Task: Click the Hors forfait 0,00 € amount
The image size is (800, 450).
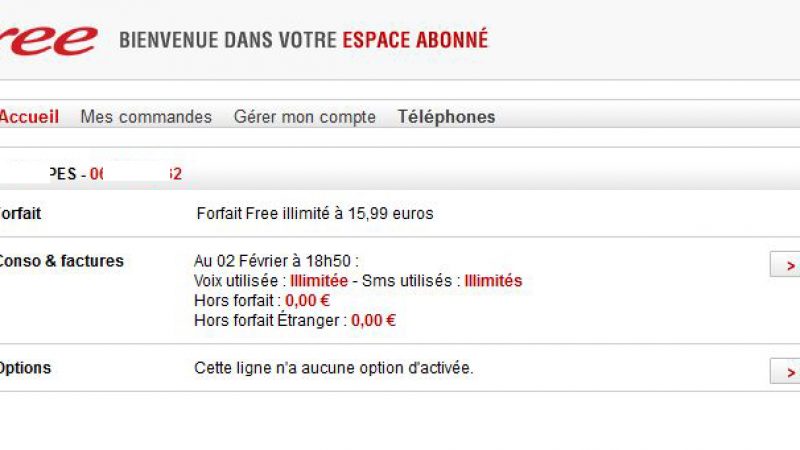Action: (307, 299)
